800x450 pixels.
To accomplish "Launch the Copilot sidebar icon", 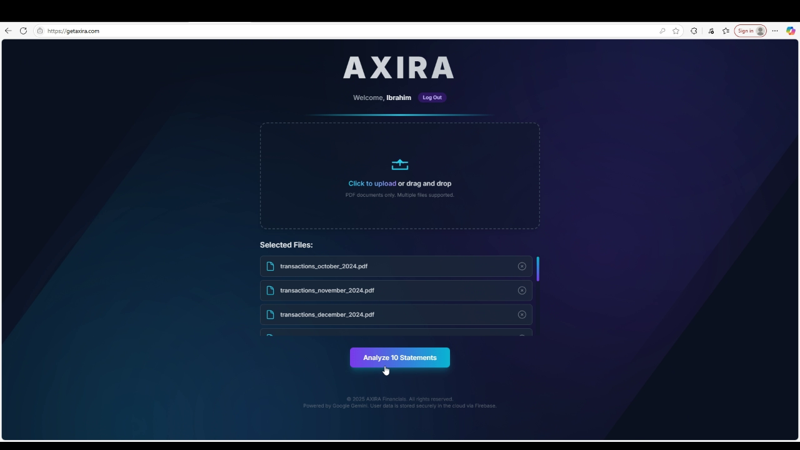I will tap(790, 31).
